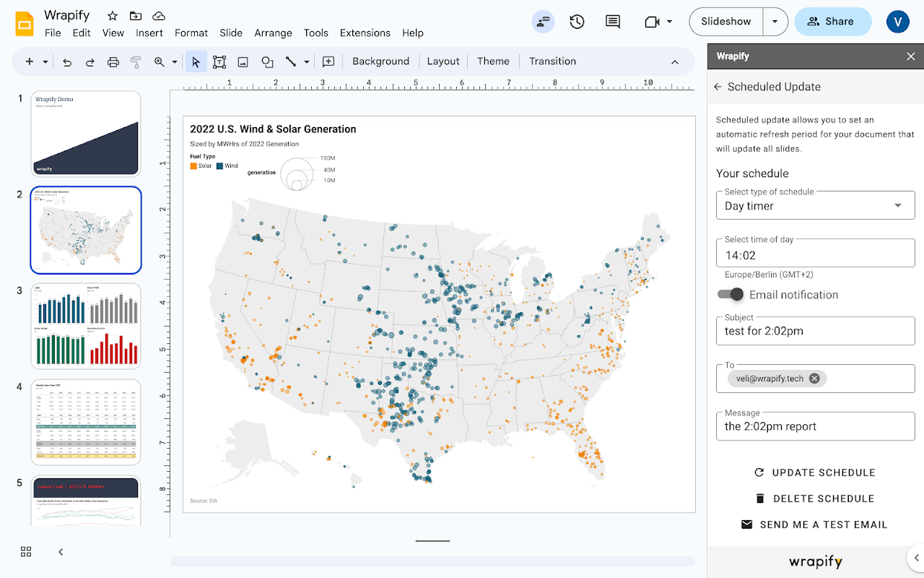Click the Undo icon

point(67,61)
